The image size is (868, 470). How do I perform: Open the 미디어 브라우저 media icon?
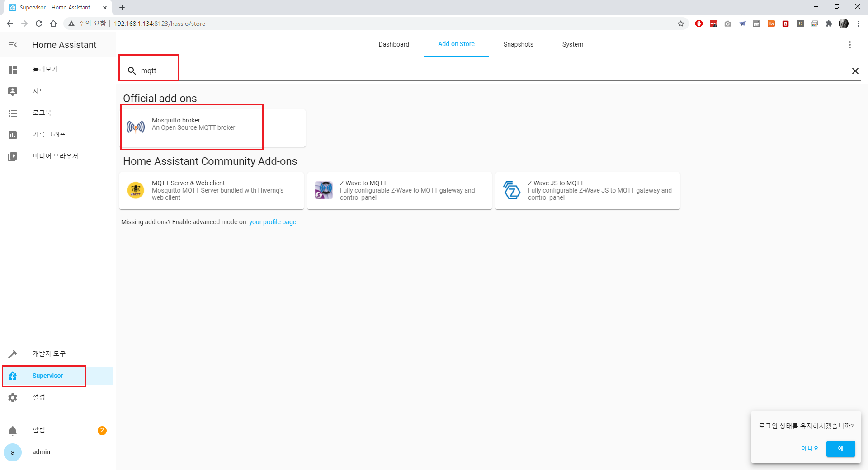click(x=13, y=156)
